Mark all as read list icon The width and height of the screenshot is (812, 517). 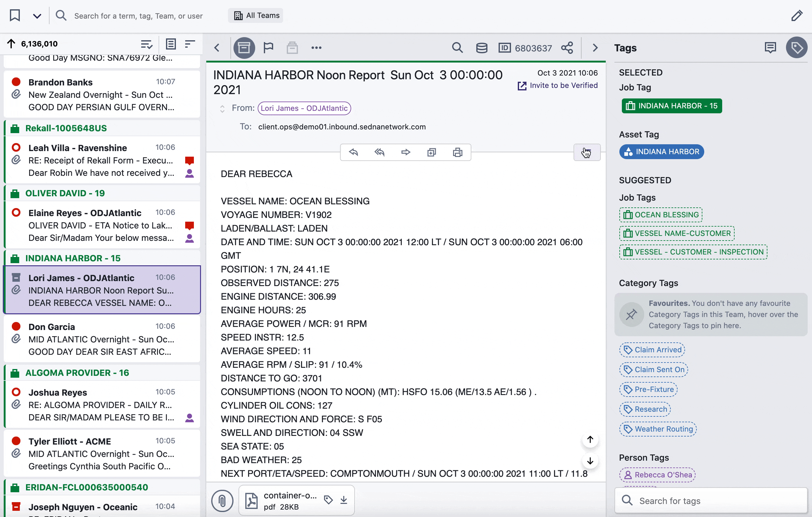(146, 44)
